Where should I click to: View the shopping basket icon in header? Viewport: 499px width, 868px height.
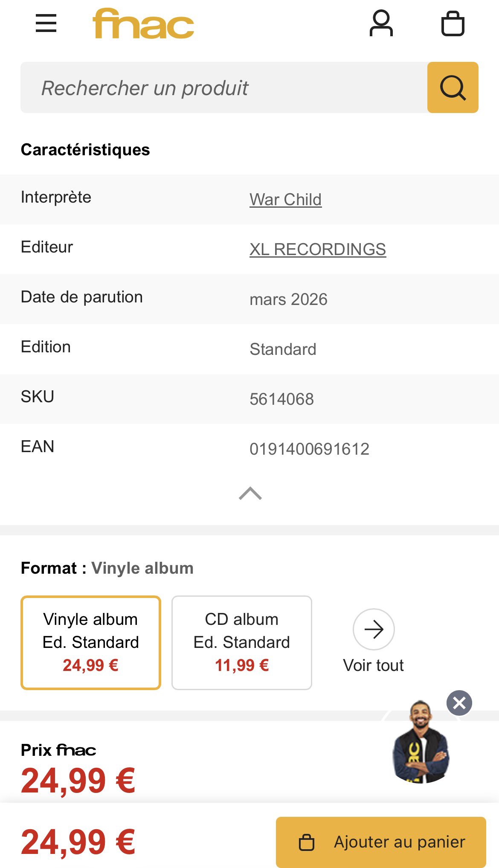(x=453, y=23)
